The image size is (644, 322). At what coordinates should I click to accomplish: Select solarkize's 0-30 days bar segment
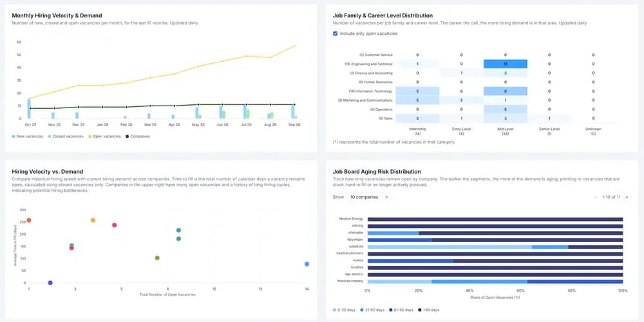pos(450,247)
